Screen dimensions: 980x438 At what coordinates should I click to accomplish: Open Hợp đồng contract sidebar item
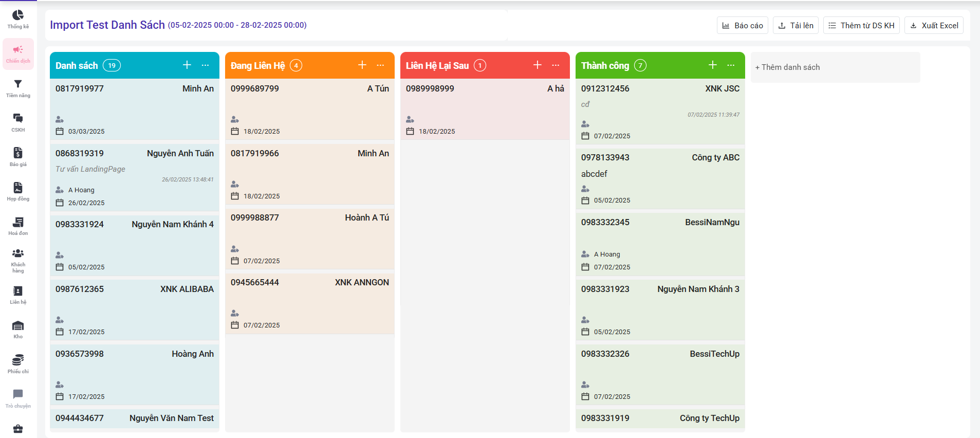(18, 192)
